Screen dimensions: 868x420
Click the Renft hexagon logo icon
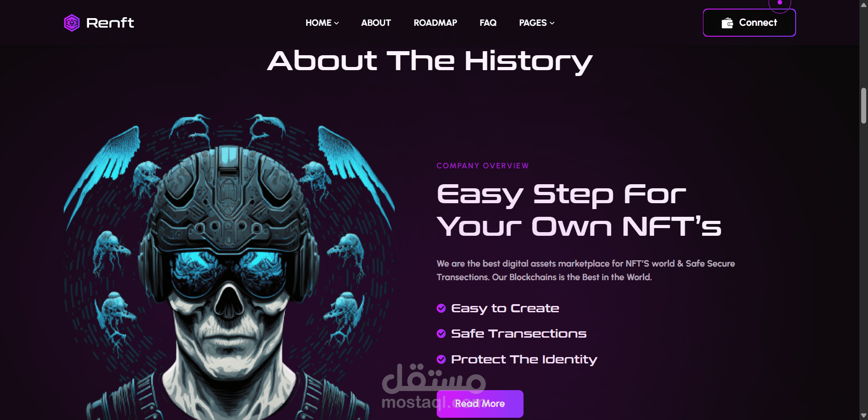tap(72, 23)
